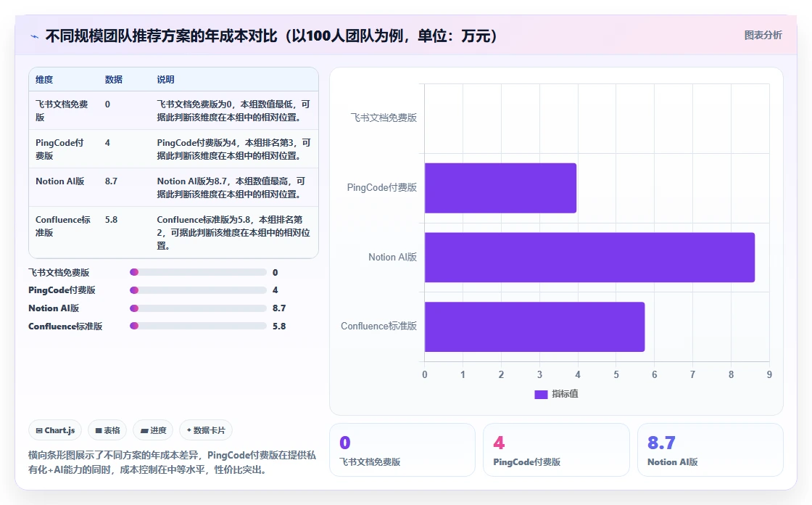
Task: Click the Confluence标准版 progress value 5.8
Action: pyautogui.click(x=279, y=326)
